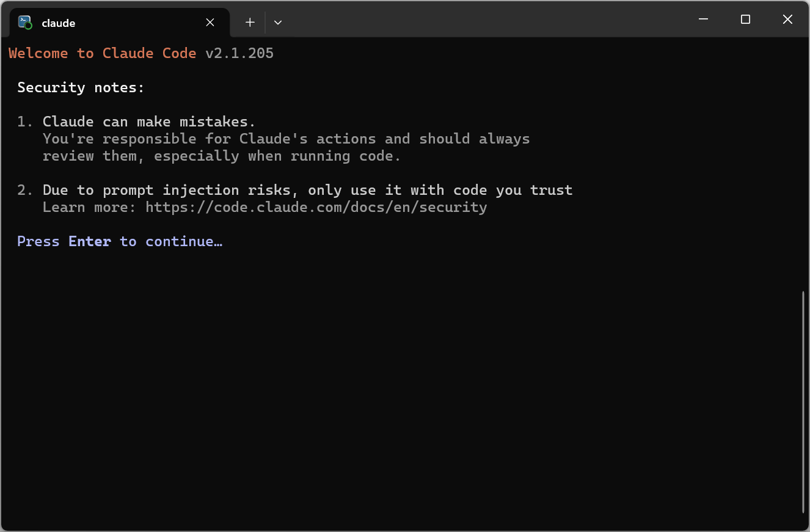Click the terminal vertical scrollbar thumb
Screen dimensions: 810x532
pos(803,402)
